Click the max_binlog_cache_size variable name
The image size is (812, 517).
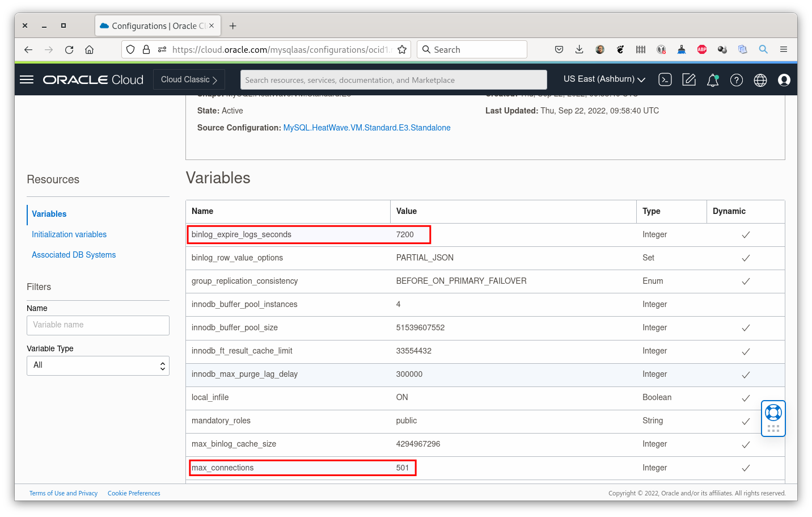pyautogui.click(x=234, y=444)
